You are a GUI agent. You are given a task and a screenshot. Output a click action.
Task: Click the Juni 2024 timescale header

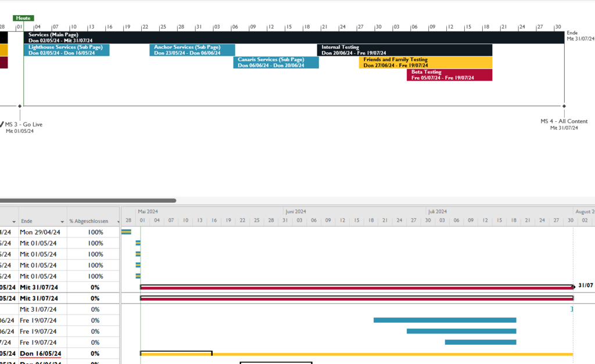(296, 212)
